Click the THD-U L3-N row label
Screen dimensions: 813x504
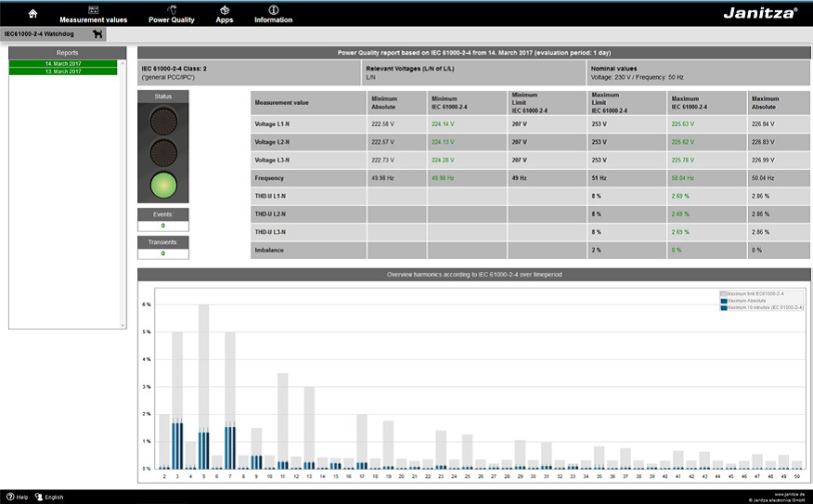click(270, 232)
